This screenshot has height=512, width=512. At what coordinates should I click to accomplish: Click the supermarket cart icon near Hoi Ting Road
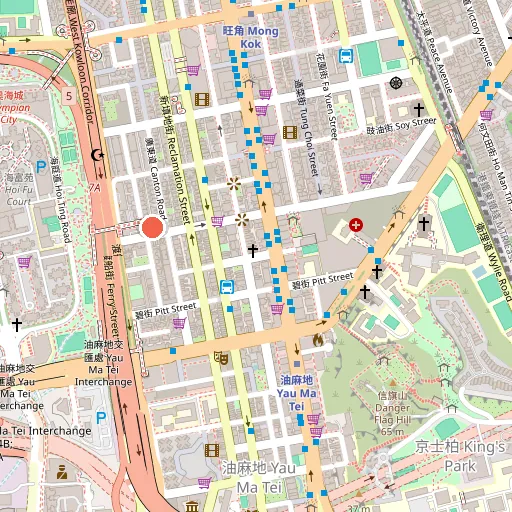tap(24, 262)
